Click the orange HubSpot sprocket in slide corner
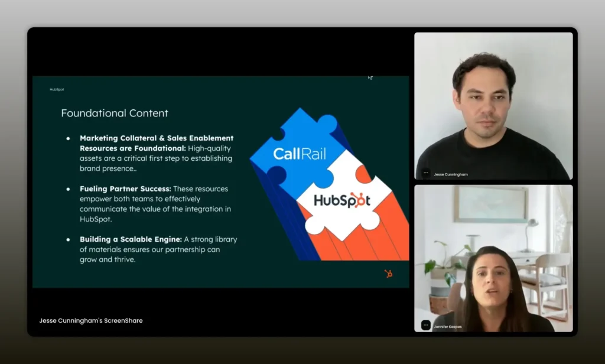 pos(388,274)
